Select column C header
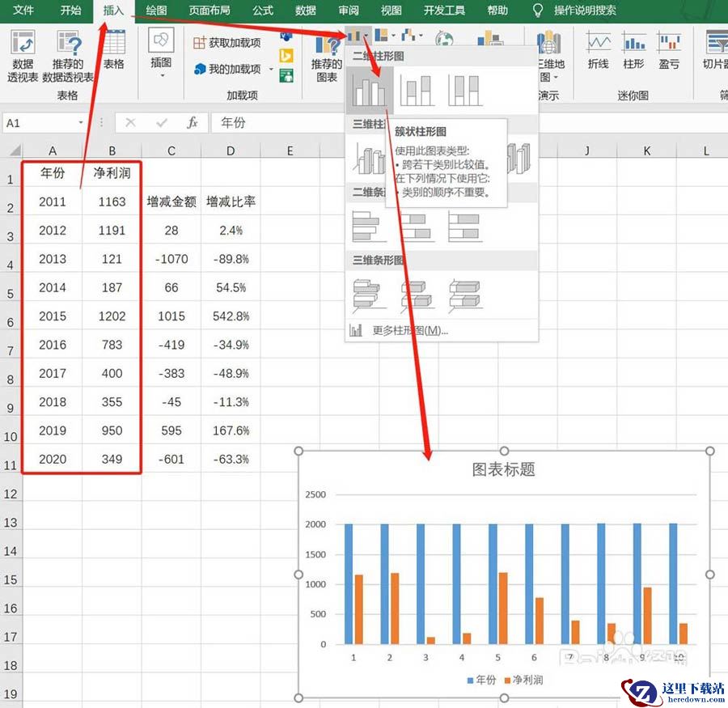The width and height of the screenshot is (728, 708). pyautogui.click(x=171, y=151)
